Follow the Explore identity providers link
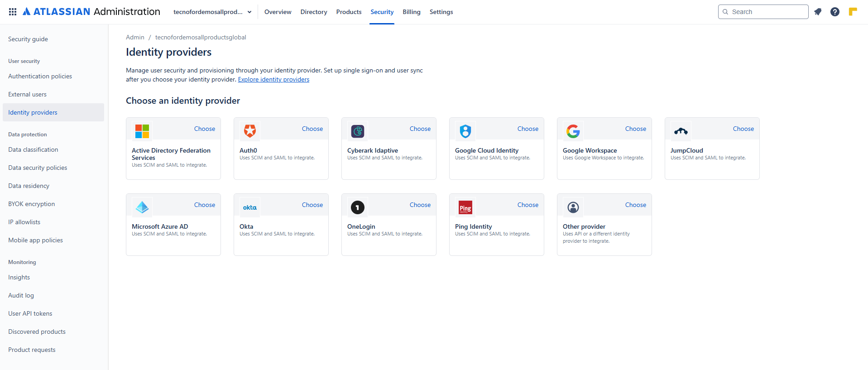 (x=273, y=79)
